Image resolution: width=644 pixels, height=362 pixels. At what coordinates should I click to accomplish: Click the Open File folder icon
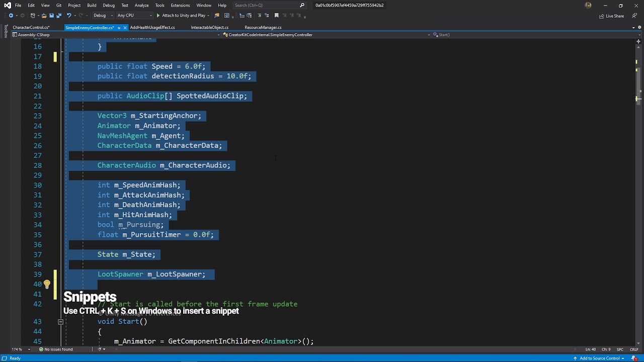click(x=44, y=16)
